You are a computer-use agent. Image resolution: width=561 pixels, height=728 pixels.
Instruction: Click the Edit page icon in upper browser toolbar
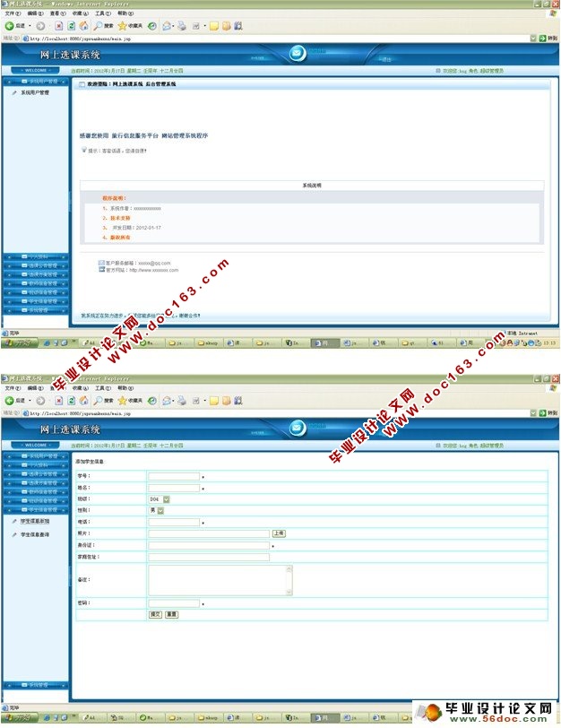(x=196, y=26)
